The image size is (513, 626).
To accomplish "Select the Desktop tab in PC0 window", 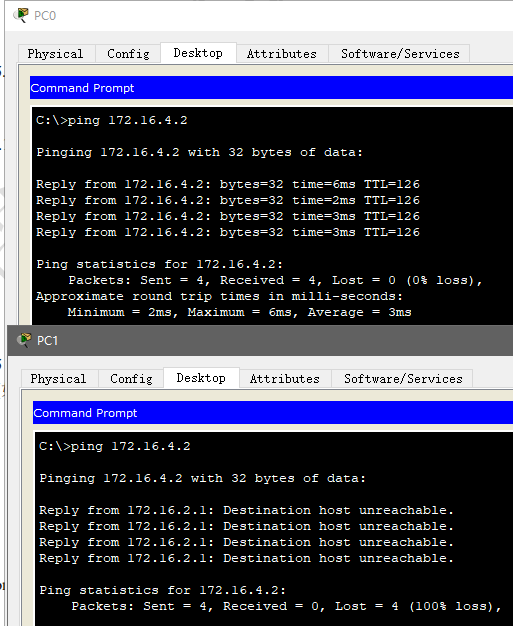I will (x=198, y=53).
